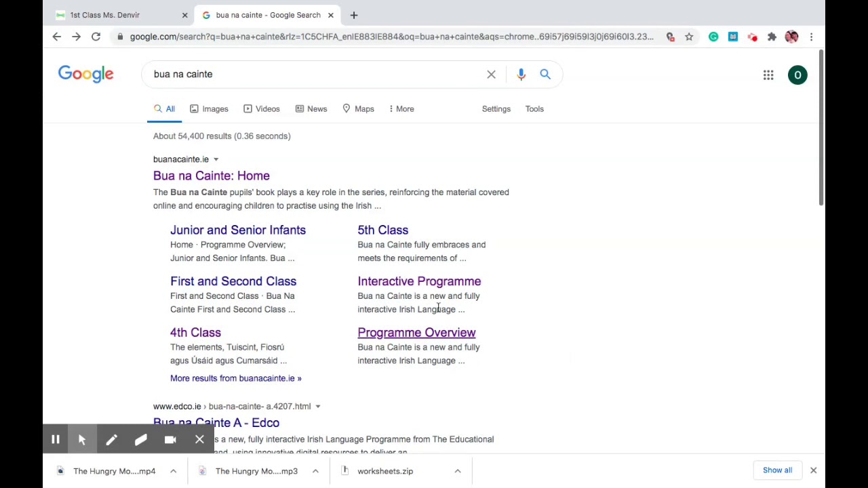Open Bua na Cainte: Home result
868x488 pixels.
click(212, 176)
